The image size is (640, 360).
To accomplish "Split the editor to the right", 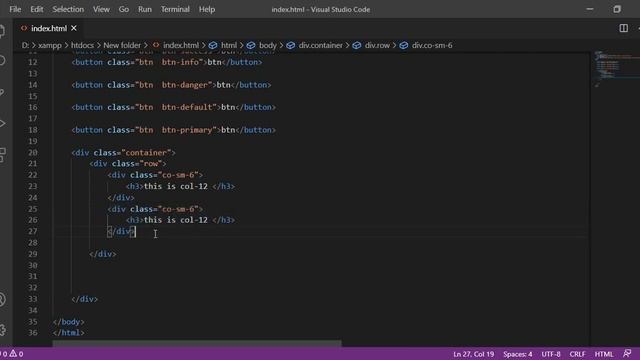I will tap(623, 28).
